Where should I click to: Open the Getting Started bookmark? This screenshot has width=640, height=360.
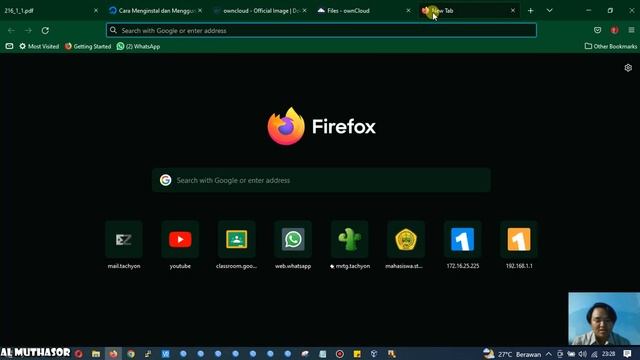click(x=88, y=46)
